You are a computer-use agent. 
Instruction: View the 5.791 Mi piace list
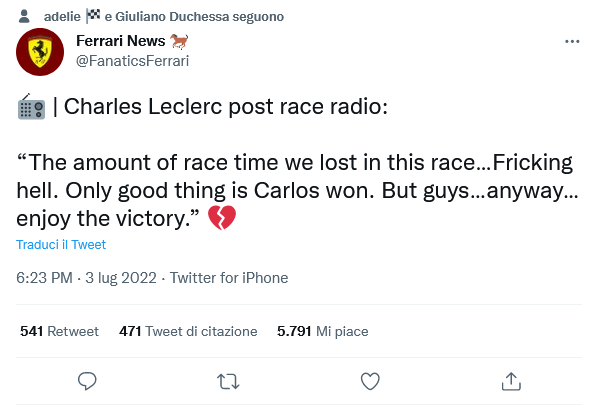click(323, 331)
